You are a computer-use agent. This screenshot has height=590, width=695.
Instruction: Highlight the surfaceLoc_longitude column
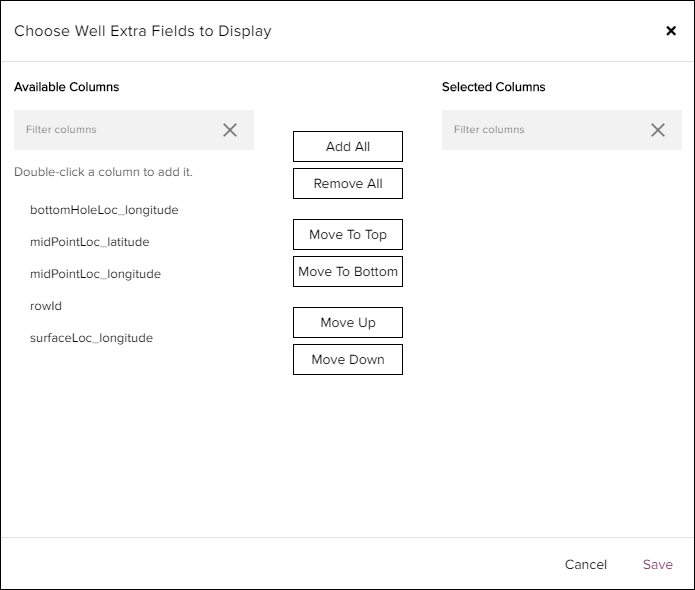click(x=91, y=338)
